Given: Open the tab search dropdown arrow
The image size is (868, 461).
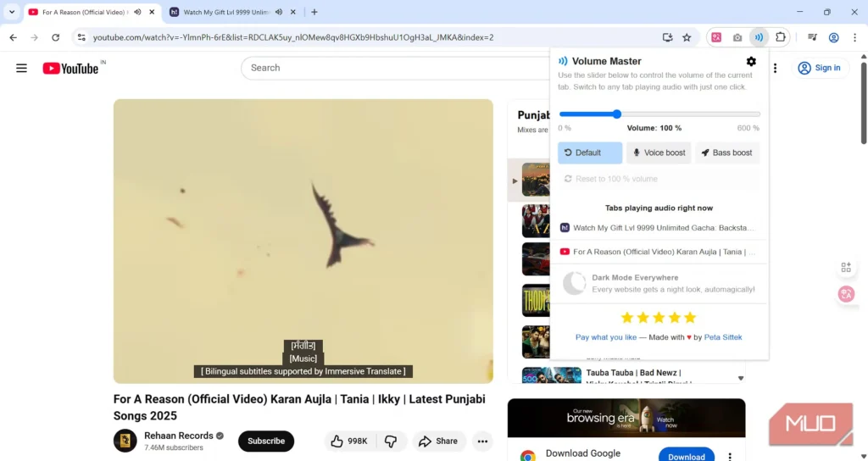Looking at the screenshot, I should [12, 12].
